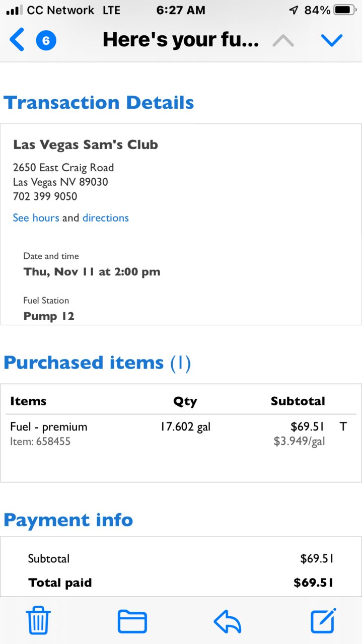Viewport: 362px width, 644px height.
Task: Open the 'See hours' link
Action: (36, 218)
